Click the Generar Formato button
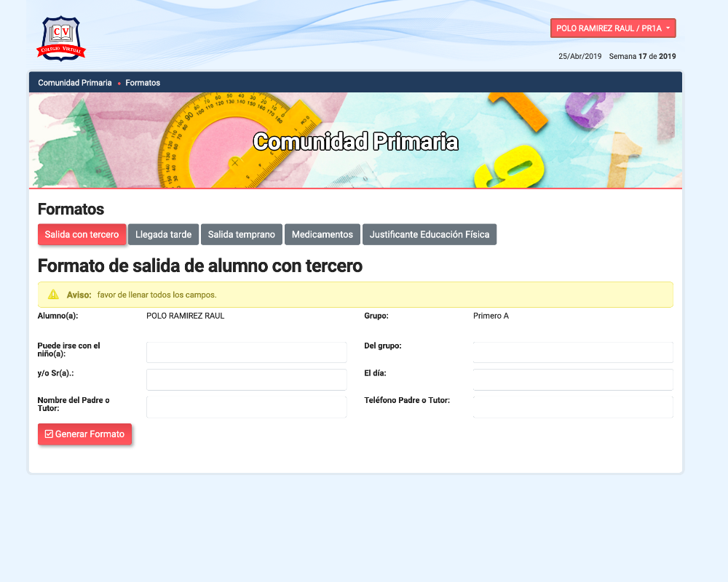 [x=84, y=434]
